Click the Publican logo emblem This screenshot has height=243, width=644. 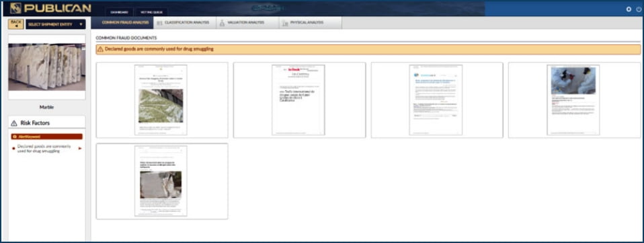click(x=15, y=8)
